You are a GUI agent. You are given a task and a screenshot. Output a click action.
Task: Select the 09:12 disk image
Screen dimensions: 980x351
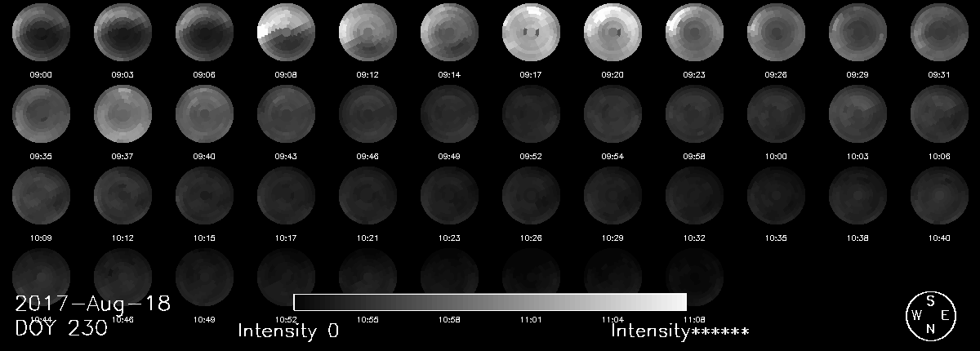click(367, 33)
